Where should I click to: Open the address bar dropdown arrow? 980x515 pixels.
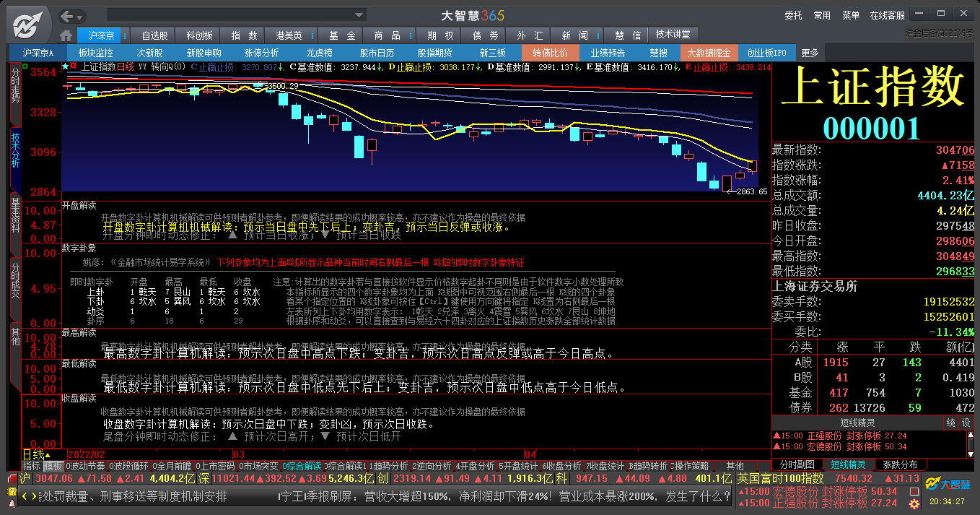point(359,15)
